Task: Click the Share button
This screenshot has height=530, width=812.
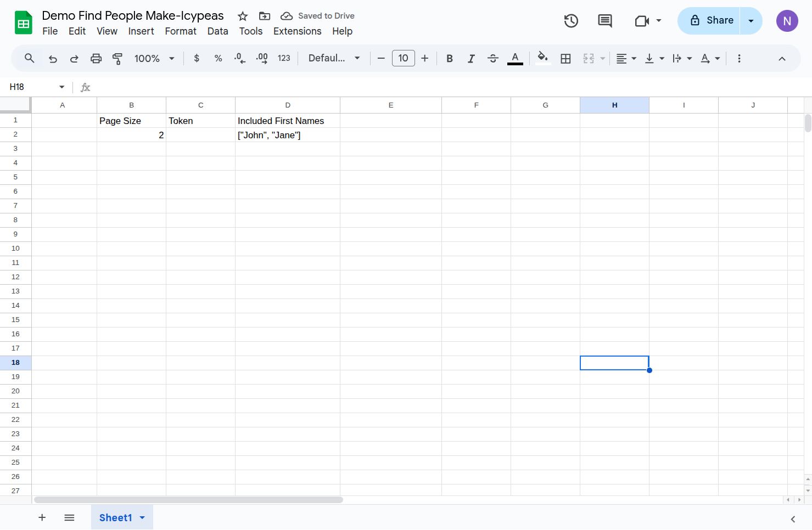Action: (x=709, y=21)
